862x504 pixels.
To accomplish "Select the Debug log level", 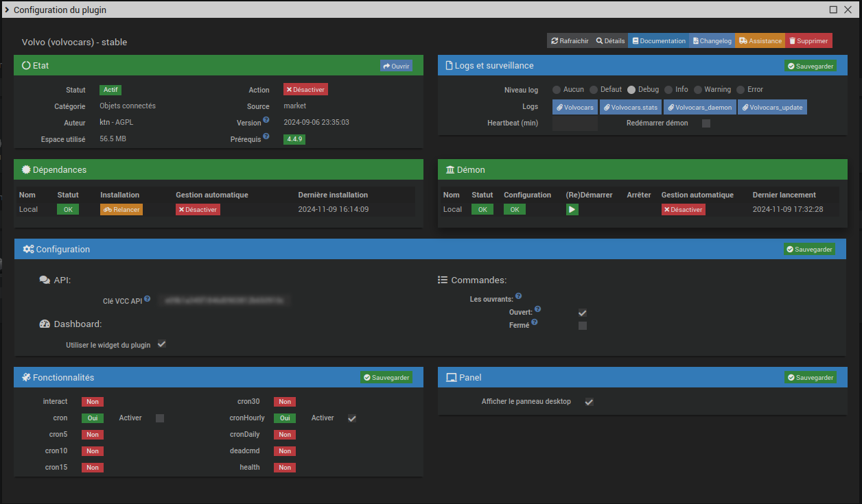I will click(x=631, y=90).
